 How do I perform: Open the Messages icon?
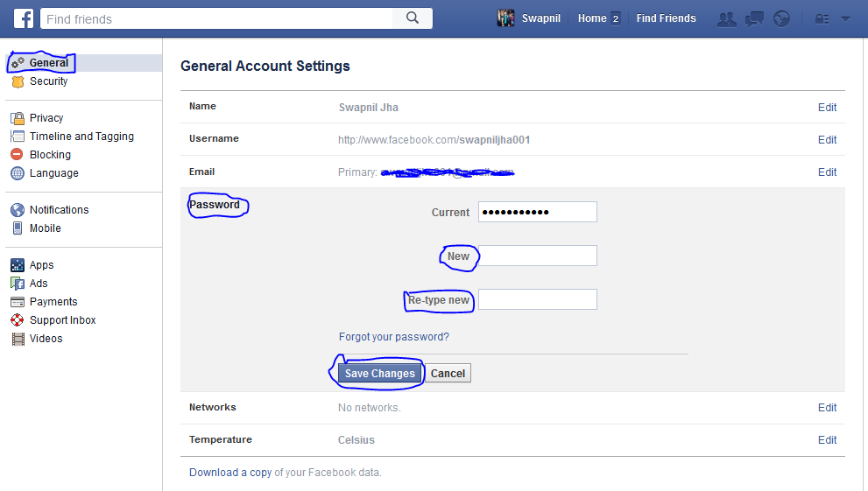(x=754, y=19)
